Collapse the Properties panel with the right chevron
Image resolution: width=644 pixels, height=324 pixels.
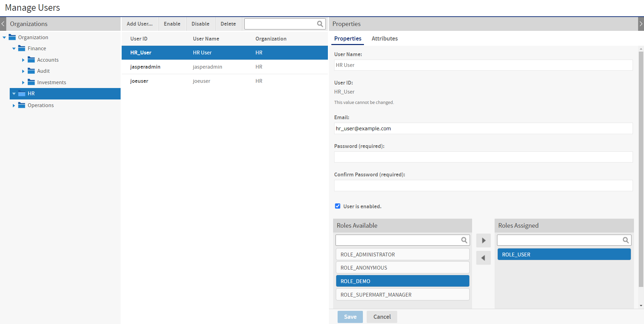641,24
